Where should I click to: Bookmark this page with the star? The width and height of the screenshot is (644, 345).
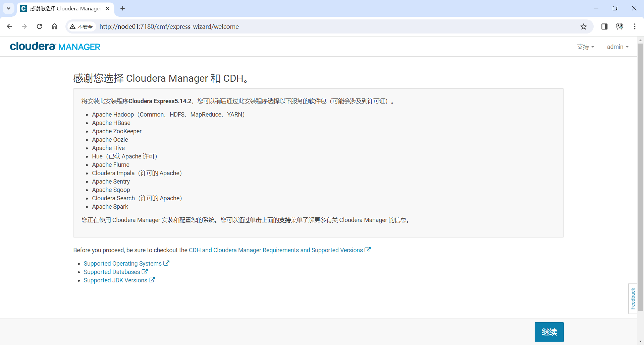tap(584, 26)
